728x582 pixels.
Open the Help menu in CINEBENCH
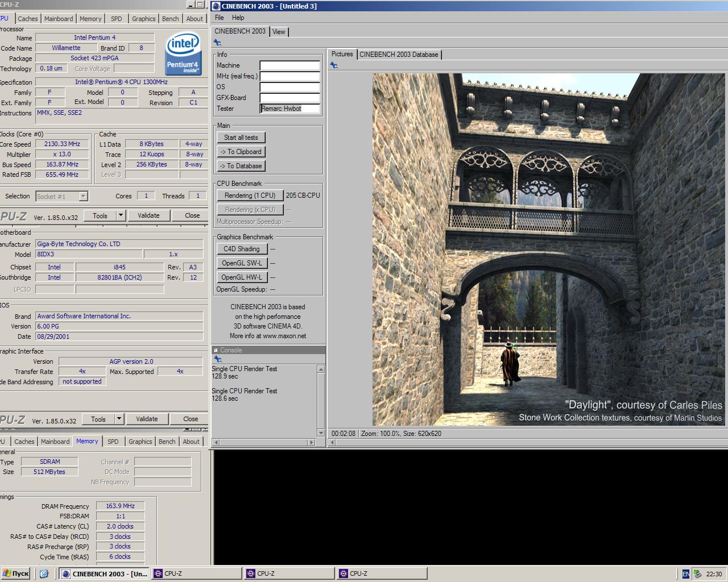click(238, 18)
